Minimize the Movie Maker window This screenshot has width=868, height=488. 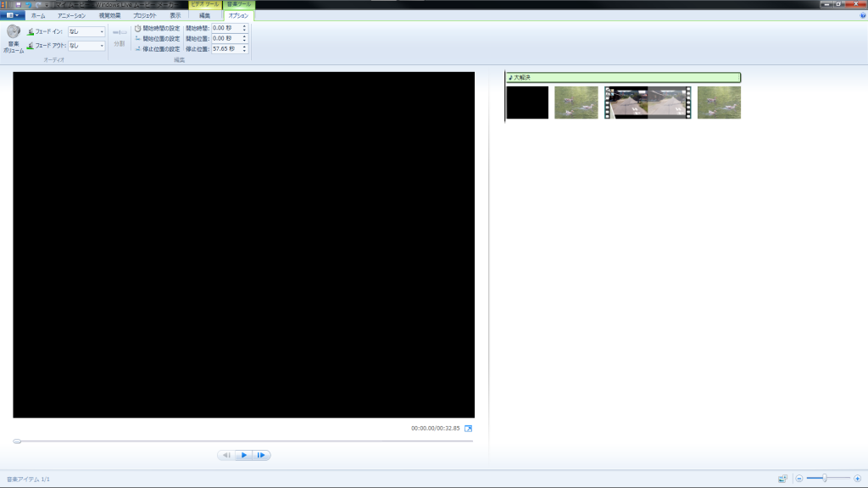tap(826, 4)
